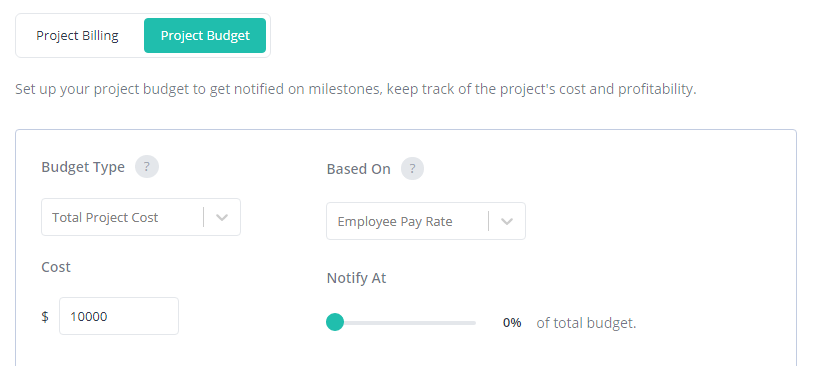The width and height of the screenshot is (813, 366).
Task: Click the Budget Type label
Action: point(83,167)
